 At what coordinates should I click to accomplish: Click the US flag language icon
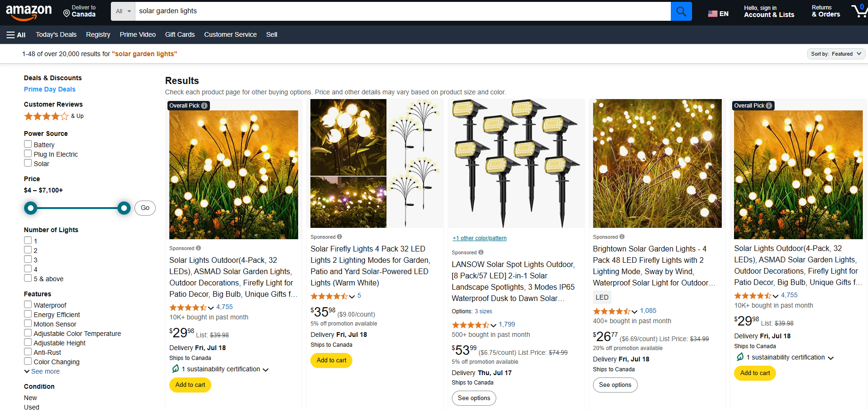coord(712,14)
